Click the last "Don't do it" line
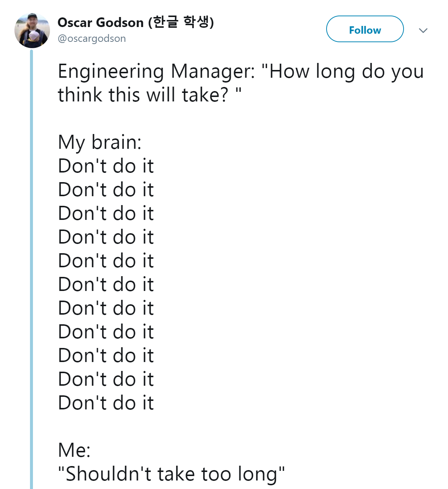The image size is (448, 489). 106,403
